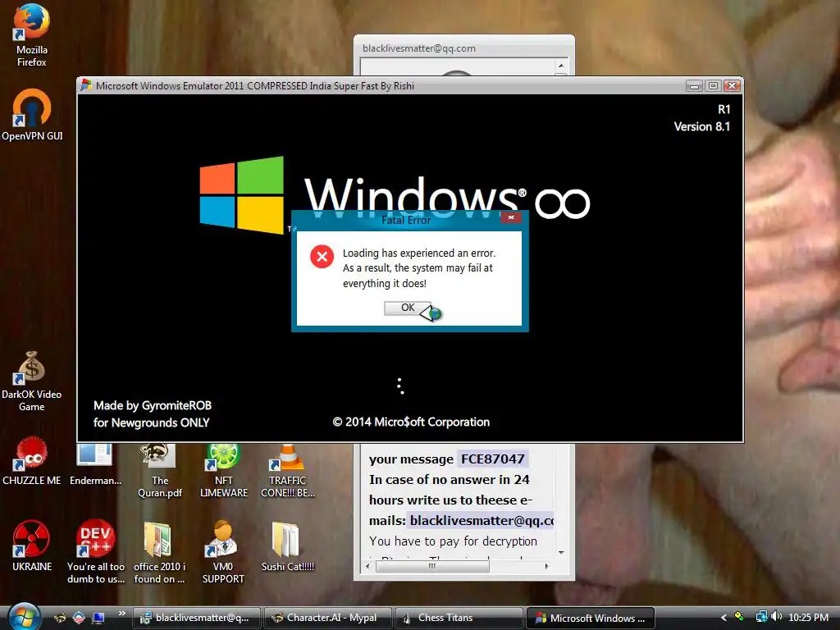This screenshot has width=840, height=630.
Task: Switch to blacklivesmatter@q... taskbar window
Action: [x=197, y=618]
